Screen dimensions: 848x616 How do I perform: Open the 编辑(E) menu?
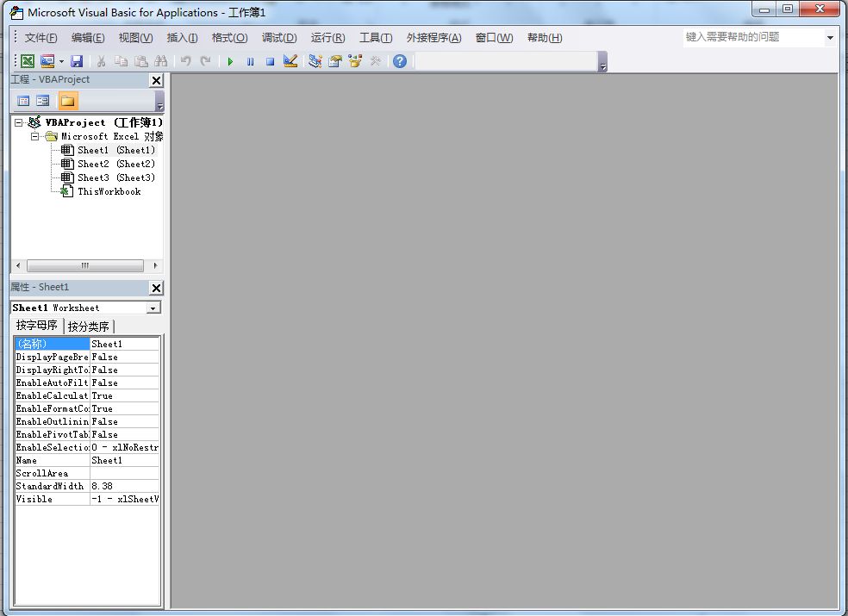(x=88, y=38)
